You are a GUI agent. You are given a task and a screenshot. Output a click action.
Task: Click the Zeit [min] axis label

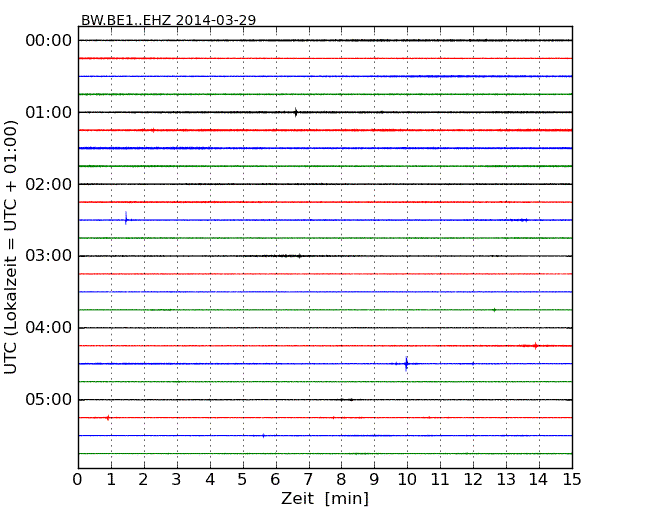[325, 498]
